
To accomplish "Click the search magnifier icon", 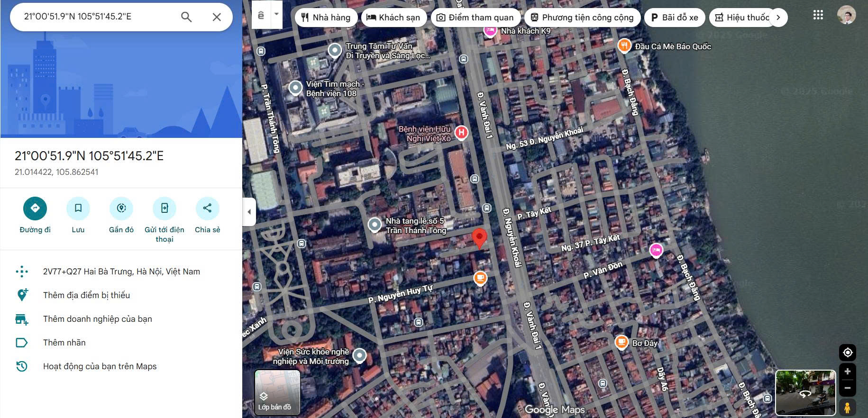I will point(186,17).
